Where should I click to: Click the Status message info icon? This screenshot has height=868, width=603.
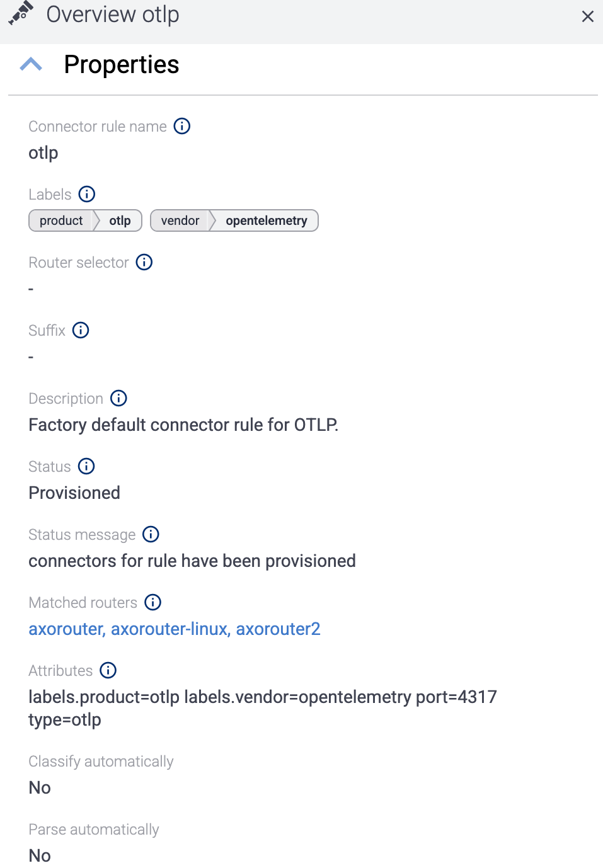click(x=151, y=534)
